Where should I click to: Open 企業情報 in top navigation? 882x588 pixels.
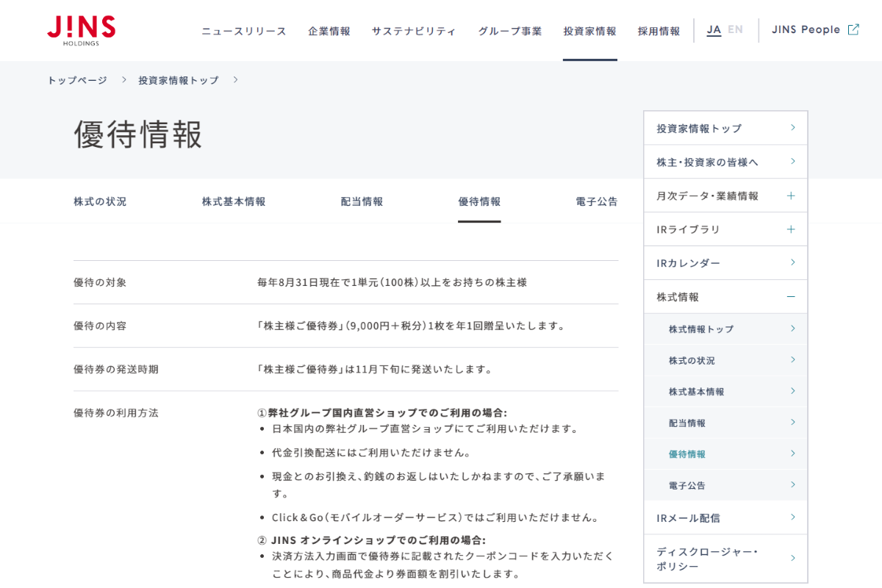(x=329, y=31)
